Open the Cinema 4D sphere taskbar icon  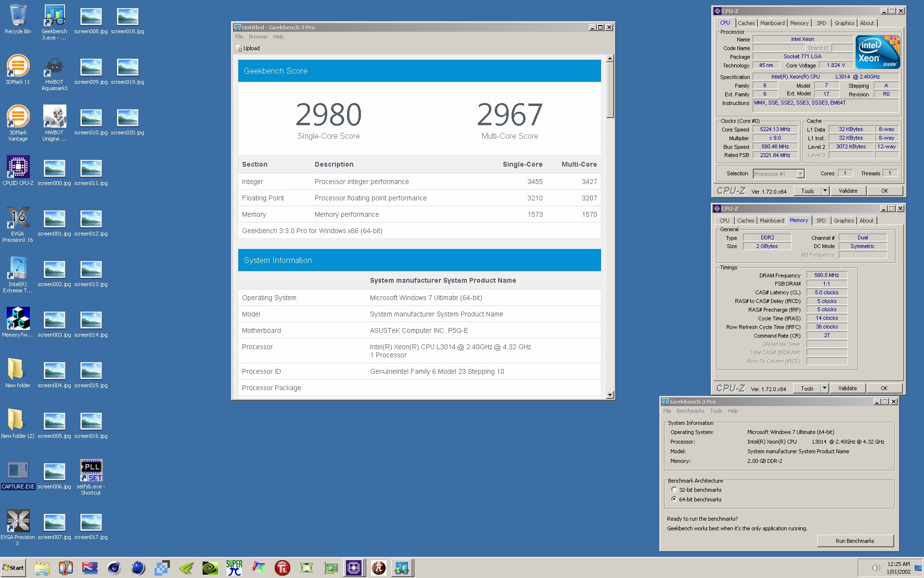coord(114,568)
